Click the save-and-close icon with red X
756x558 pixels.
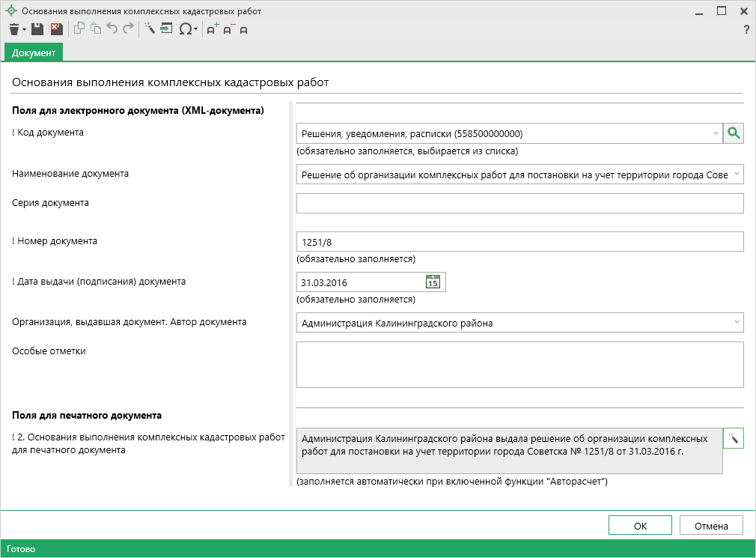click(x=56, y=29)
